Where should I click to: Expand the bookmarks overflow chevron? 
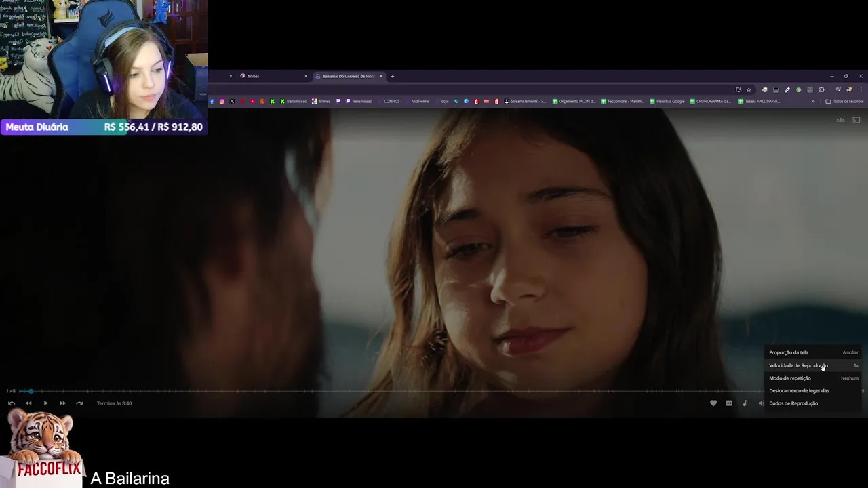click(x=813, y=102)
